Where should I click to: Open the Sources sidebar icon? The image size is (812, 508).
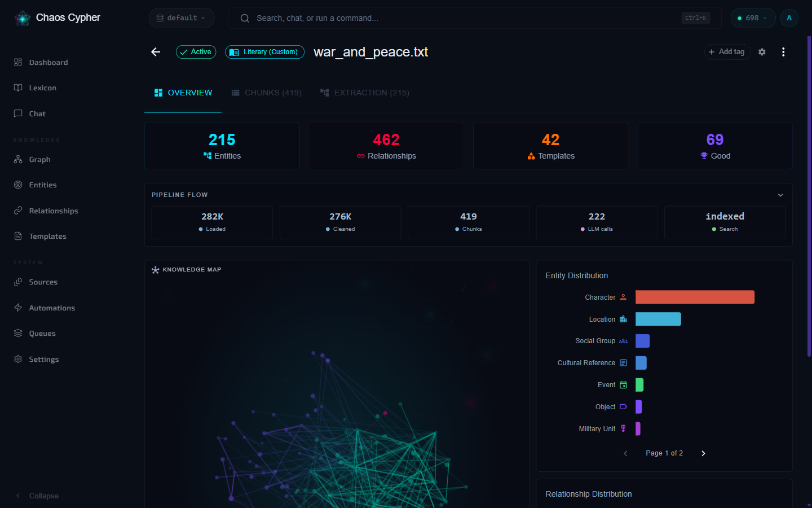click(x=18, y=282)
